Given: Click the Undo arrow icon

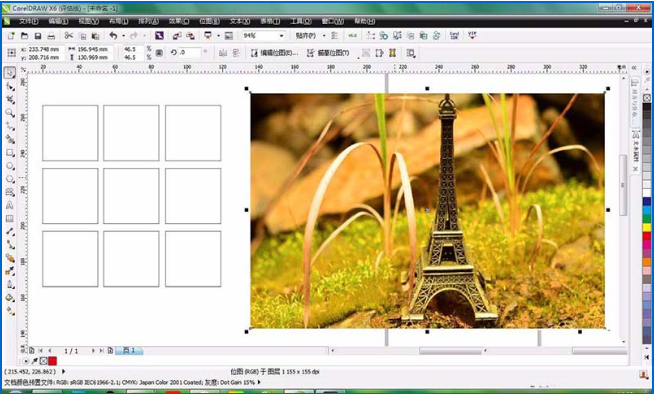Looking at the screenshot, I should tap(113, 36).
